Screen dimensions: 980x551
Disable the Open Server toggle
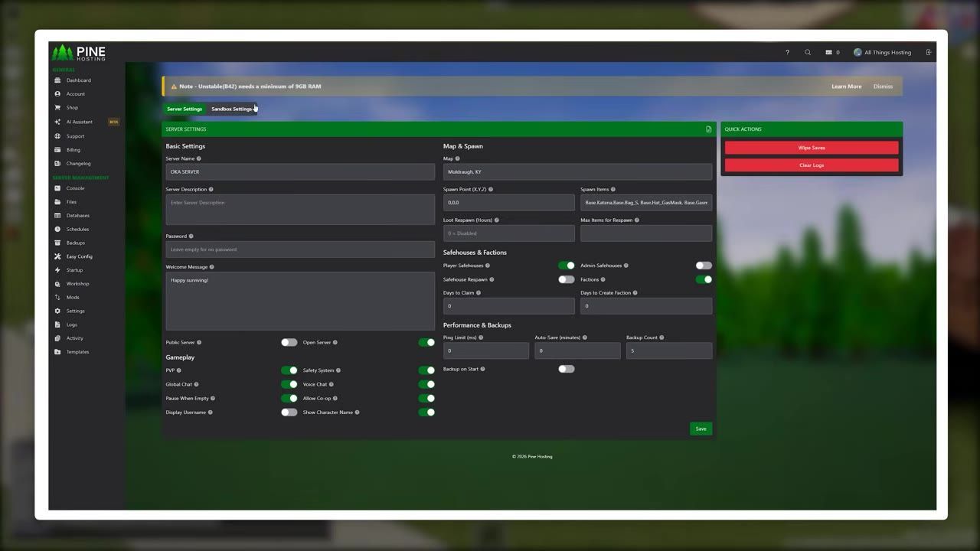426,343
